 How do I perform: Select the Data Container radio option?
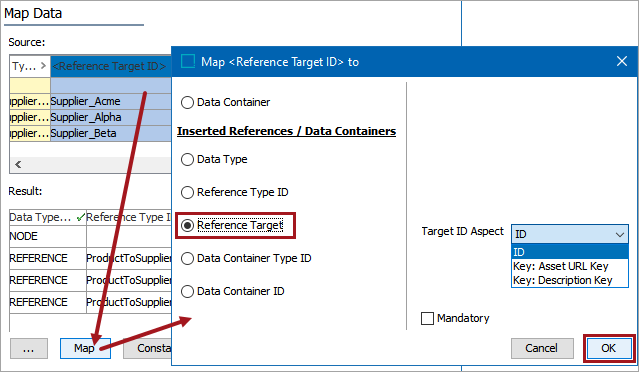coord(187,102)
